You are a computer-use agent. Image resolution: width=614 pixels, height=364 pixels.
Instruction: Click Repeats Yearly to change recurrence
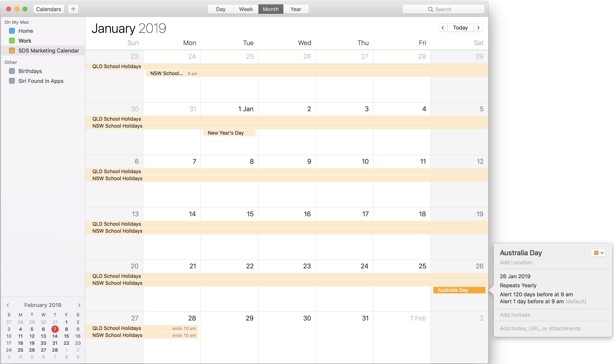tap(518, 285)
